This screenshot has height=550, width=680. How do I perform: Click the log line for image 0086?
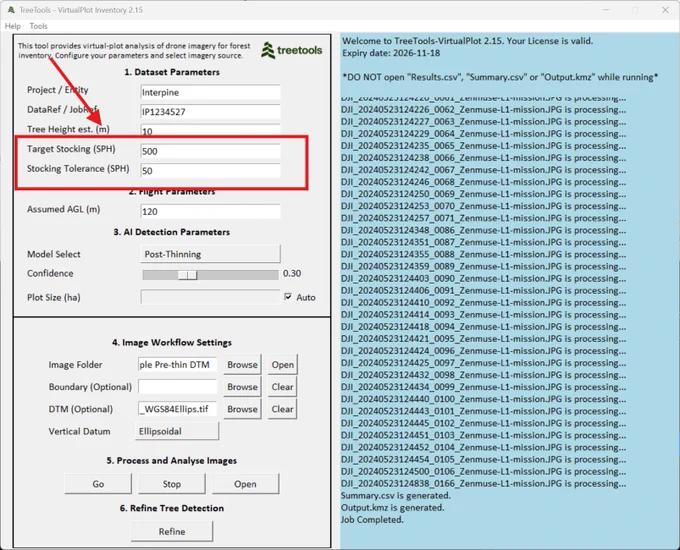pos(484,230)
